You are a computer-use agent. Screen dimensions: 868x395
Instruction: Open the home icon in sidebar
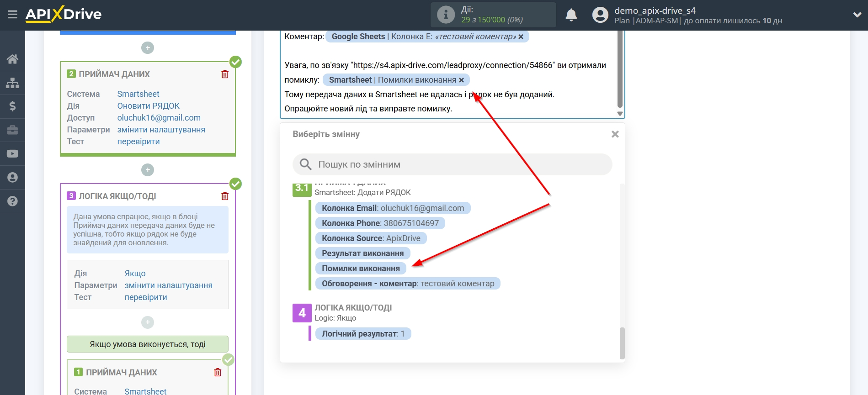[x=12, y=59]
